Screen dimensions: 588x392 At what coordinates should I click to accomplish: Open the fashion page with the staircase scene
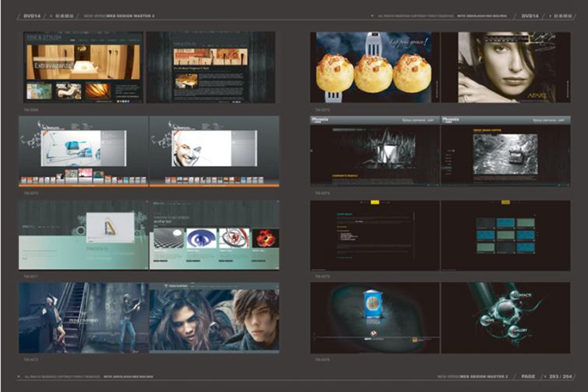(84, 318)
